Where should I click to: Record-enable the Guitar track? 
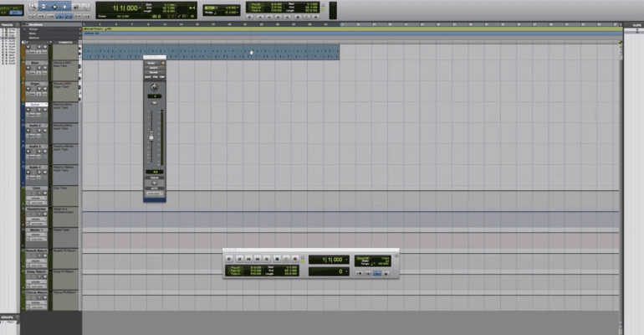[28, 110]
